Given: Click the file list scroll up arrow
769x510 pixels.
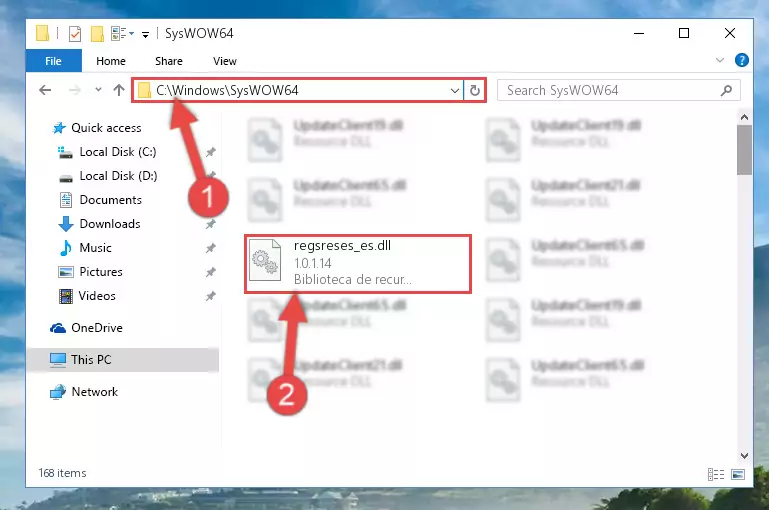Looking at the screenshot, I should coord(744,117).
